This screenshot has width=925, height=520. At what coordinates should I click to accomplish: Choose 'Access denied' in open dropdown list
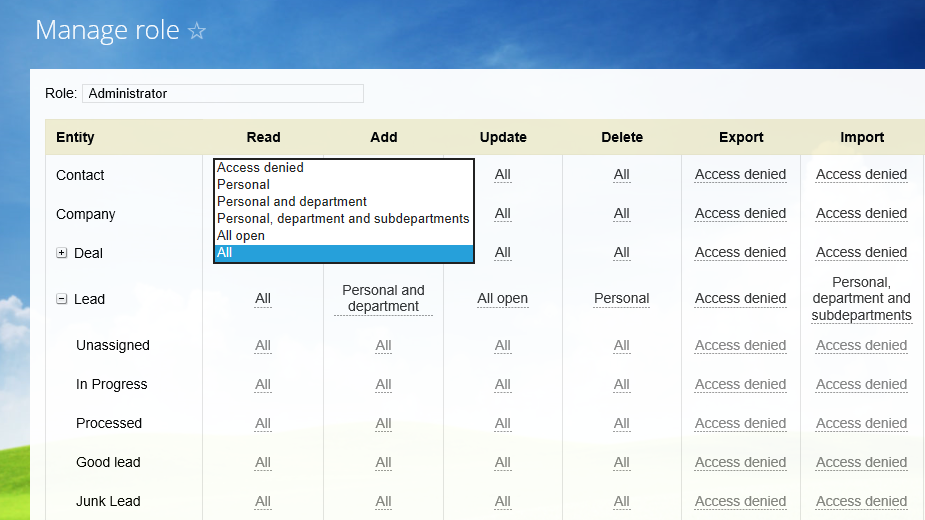point(343,168)
